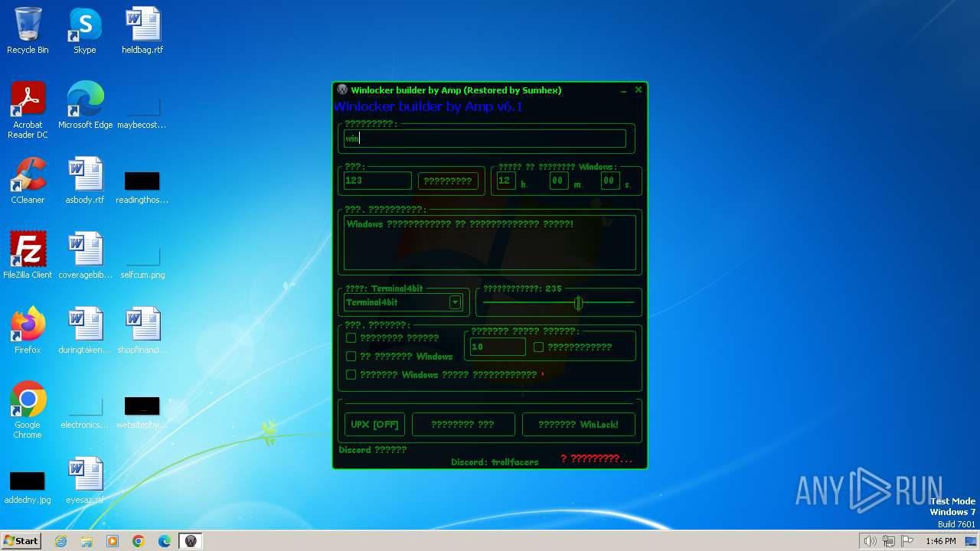Click the seconds field showing 00
Screen dimensions: 980x551
(x=609, y=181)
